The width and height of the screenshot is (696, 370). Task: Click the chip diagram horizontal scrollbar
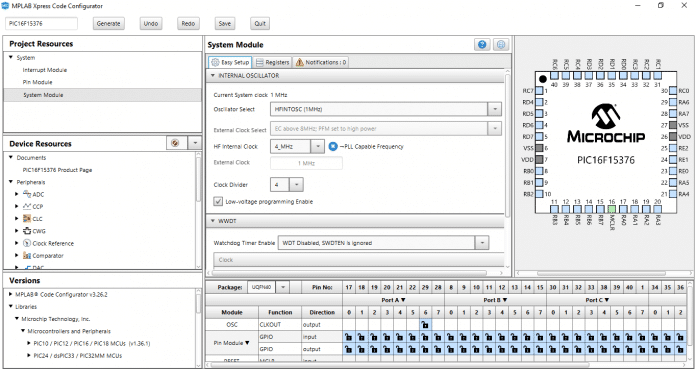coord(601,273)
